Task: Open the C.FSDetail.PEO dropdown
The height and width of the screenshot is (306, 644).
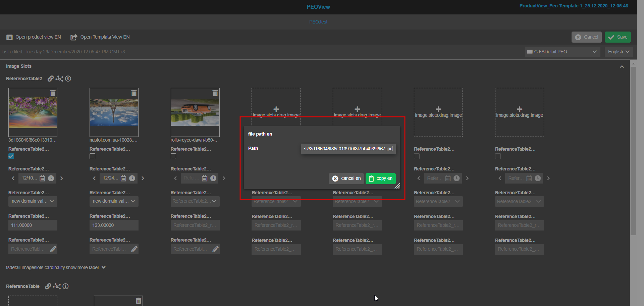Action: pos(562,52)
